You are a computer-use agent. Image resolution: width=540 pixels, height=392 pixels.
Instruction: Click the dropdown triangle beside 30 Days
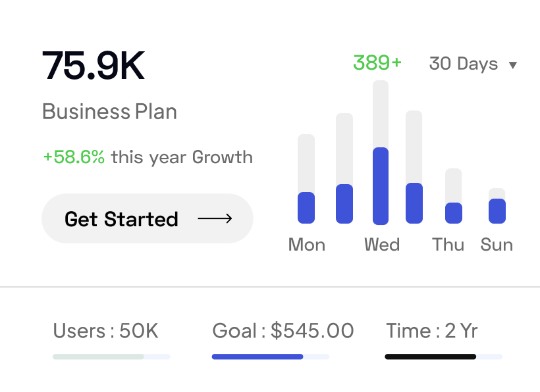pos(513,65)
